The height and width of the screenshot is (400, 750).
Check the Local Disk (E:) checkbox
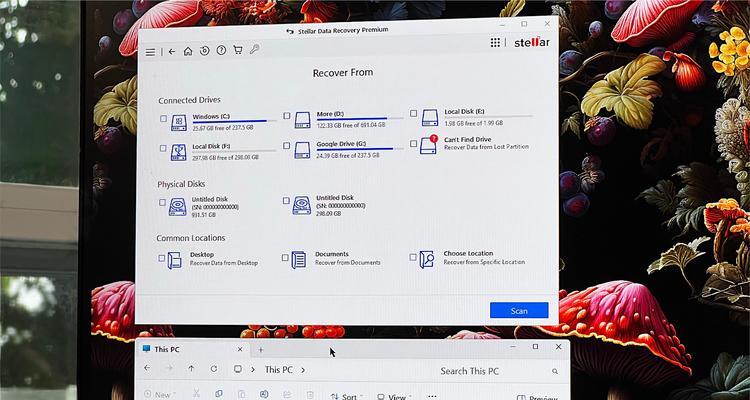[x=413, y=113]
